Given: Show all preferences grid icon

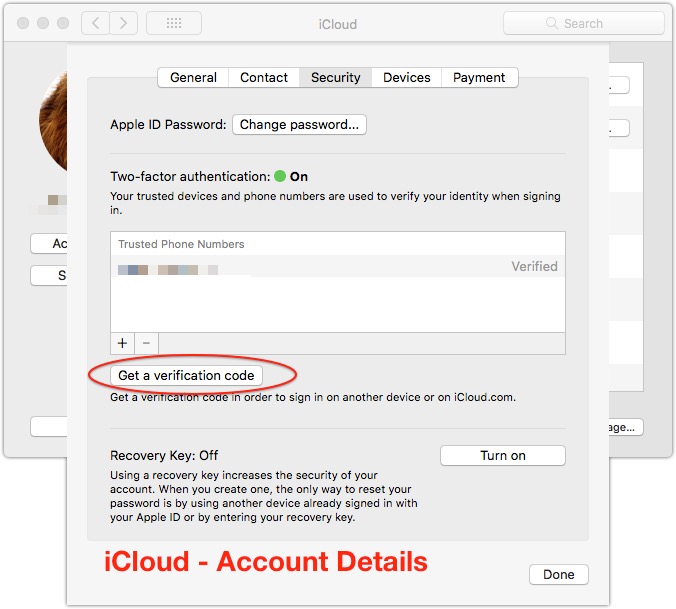Looking at the screenshot, I should coord(174,23).
